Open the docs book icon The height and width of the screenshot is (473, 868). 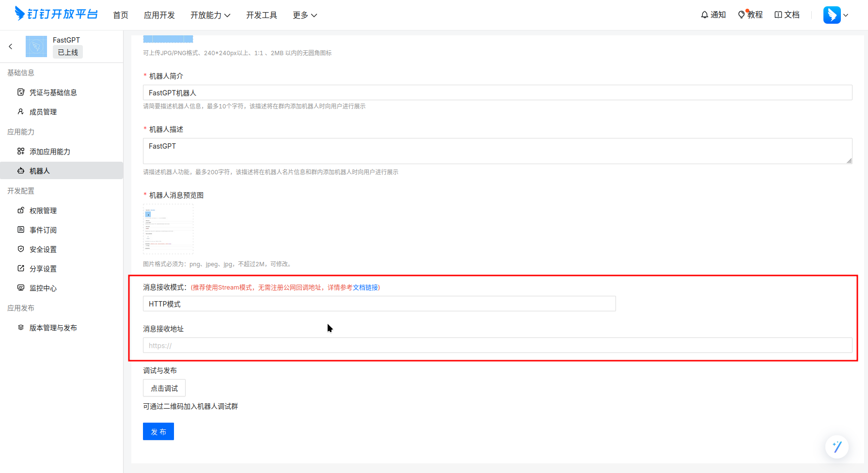pos(778,15)
